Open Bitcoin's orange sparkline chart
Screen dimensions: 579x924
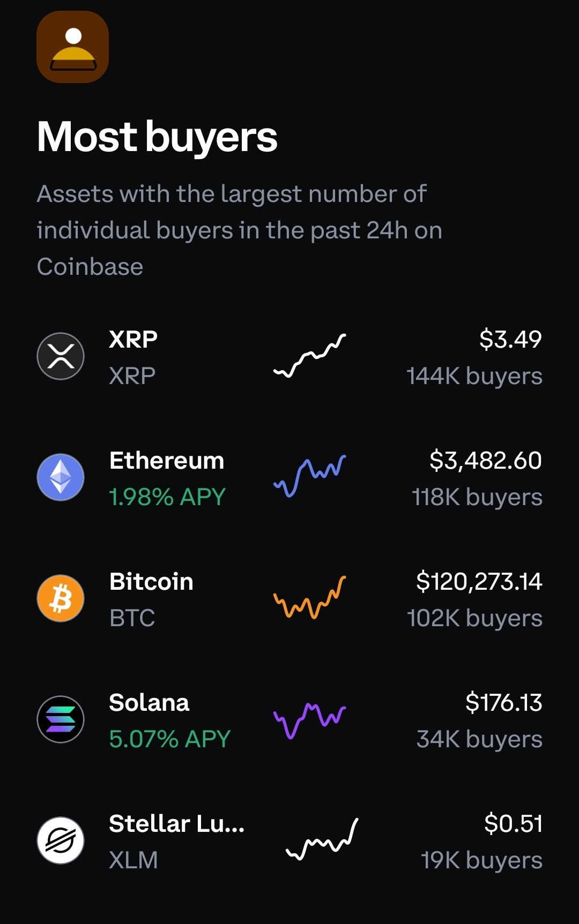tap(310, 598)
